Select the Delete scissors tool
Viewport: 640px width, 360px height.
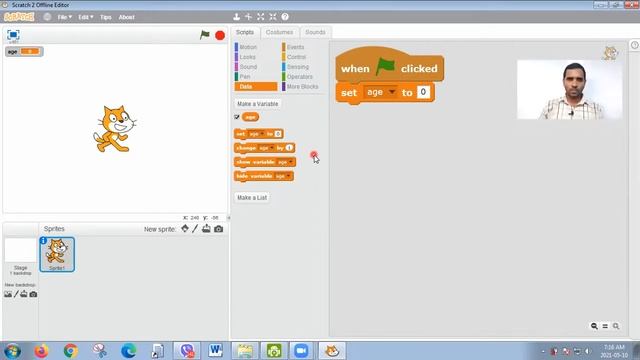[248, 17]
